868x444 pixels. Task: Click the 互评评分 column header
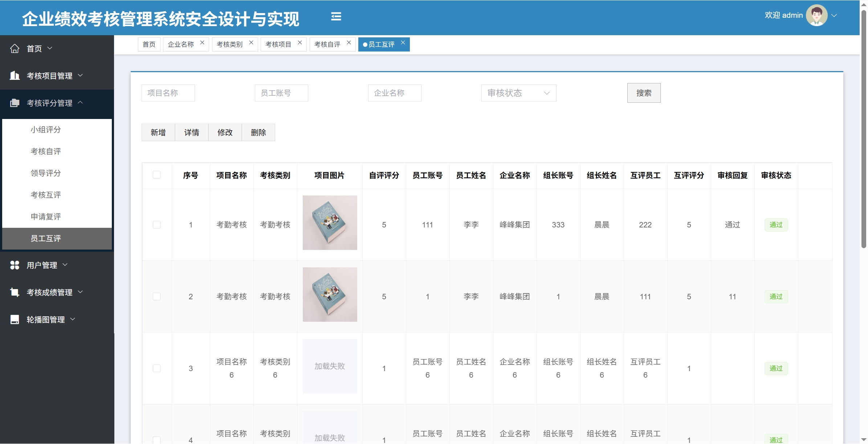689,176
